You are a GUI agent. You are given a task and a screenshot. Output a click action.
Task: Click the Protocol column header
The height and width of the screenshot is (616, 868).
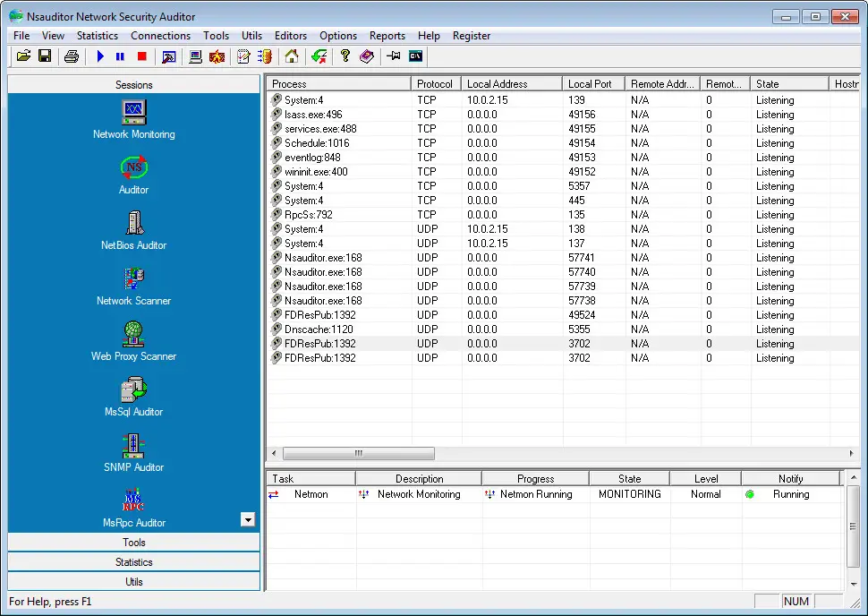[436, 83]
